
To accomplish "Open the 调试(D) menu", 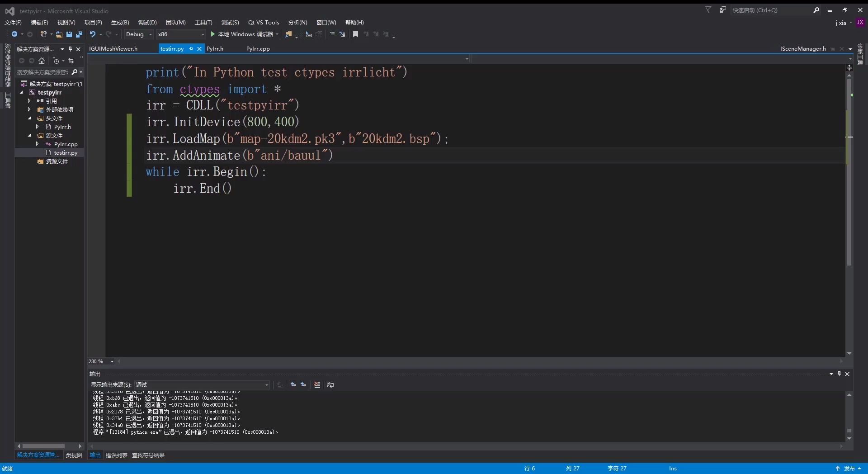I will click(147, 22).
